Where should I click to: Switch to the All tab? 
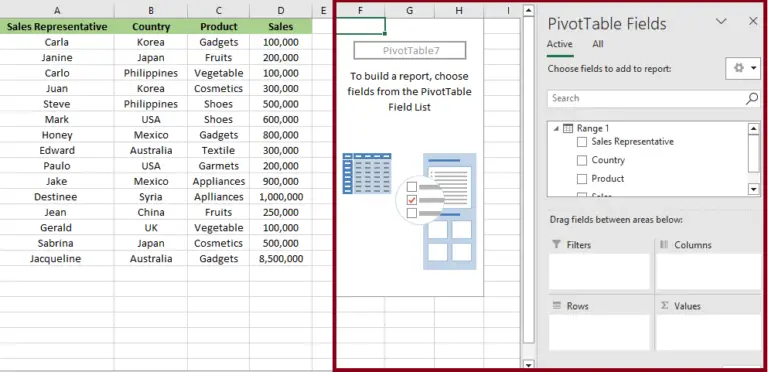tap(598, 44)
